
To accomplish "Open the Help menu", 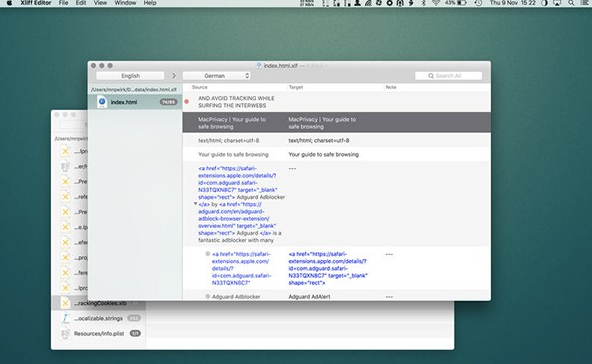I will [150, 3].
